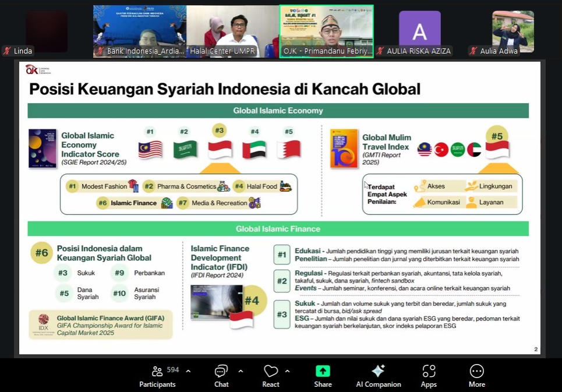
Task: Click the muted mic icon beside Aulia Adwa
Action: coord(473,51)
